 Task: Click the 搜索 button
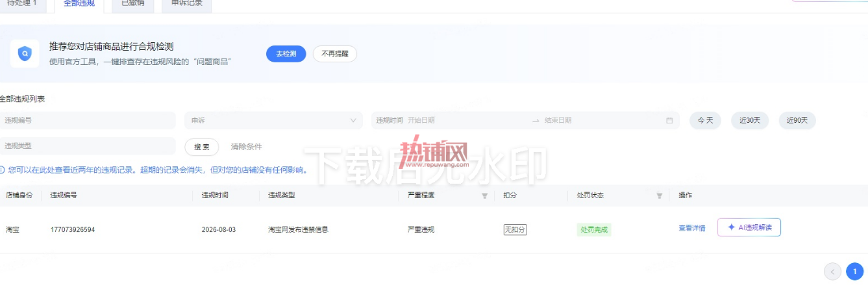(x=202, y=147)
